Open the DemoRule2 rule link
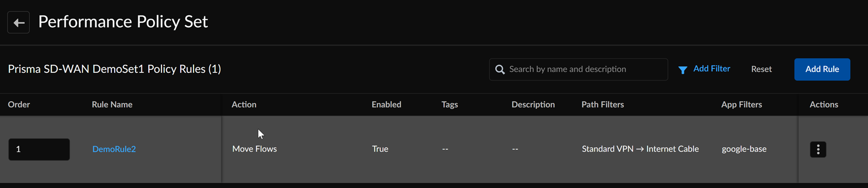The image size is (868, 188). pyautogui.click(x=114, y=149)
